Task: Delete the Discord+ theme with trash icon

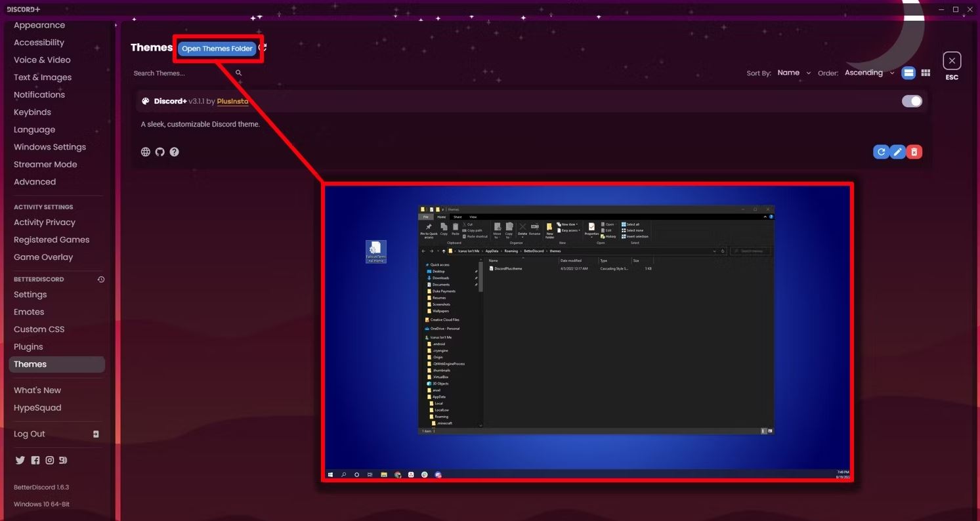Action: (914, 152)
